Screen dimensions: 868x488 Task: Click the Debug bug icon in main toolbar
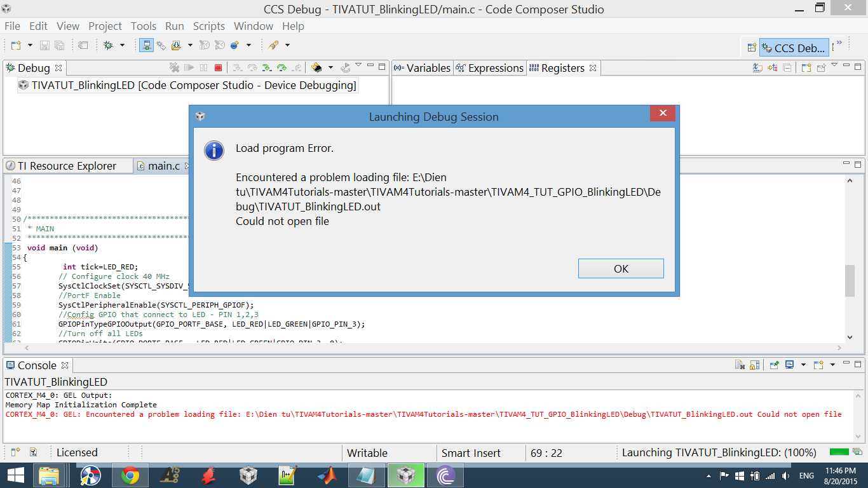coord(109,45)
